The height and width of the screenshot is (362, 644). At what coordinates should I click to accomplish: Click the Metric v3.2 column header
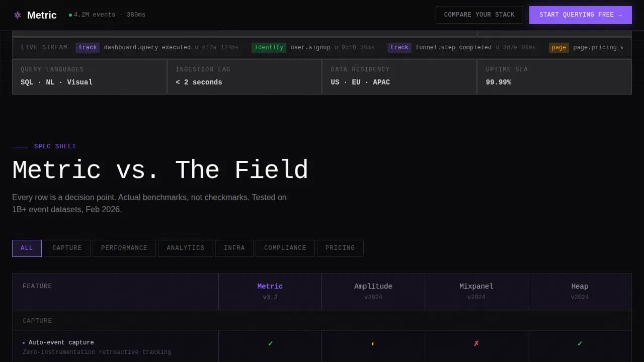(x=270, y=291)
